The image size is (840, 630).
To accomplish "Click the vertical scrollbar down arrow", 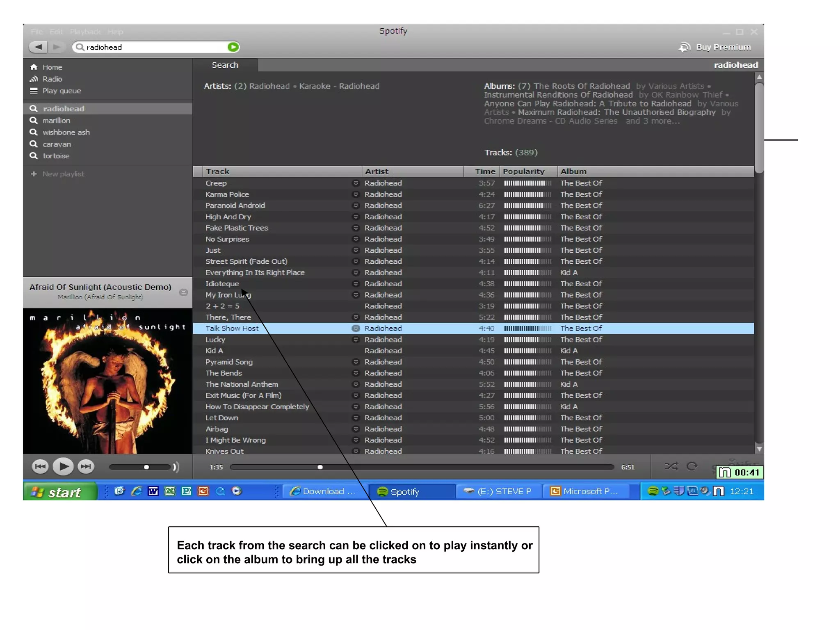I will [759, 449].
